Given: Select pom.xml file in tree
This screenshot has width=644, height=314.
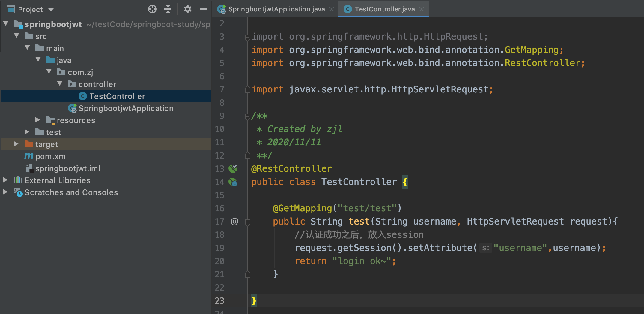Looking at the screenshot, I should 52,156.
